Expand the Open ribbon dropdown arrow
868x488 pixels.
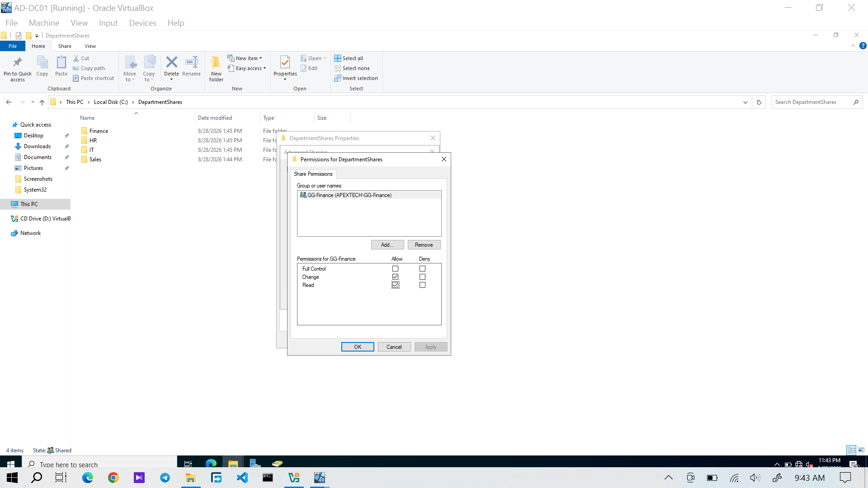coord(325,58)
